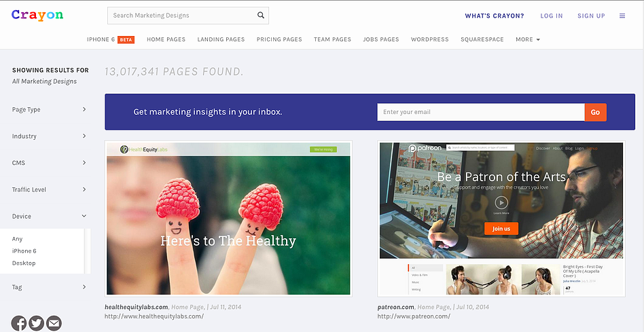The width and height of the screenshot is (644, 332).
Task: Share via the email envelope icon
Action: 54,323
